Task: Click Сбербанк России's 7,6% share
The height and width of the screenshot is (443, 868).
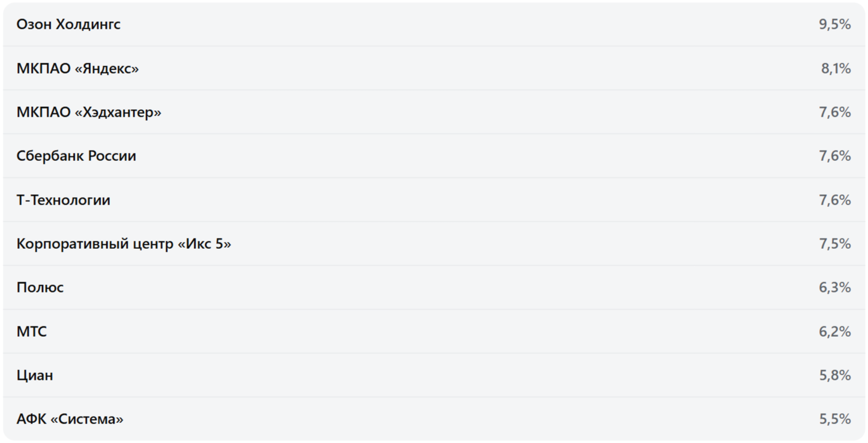Action: [x=835, y=156]
